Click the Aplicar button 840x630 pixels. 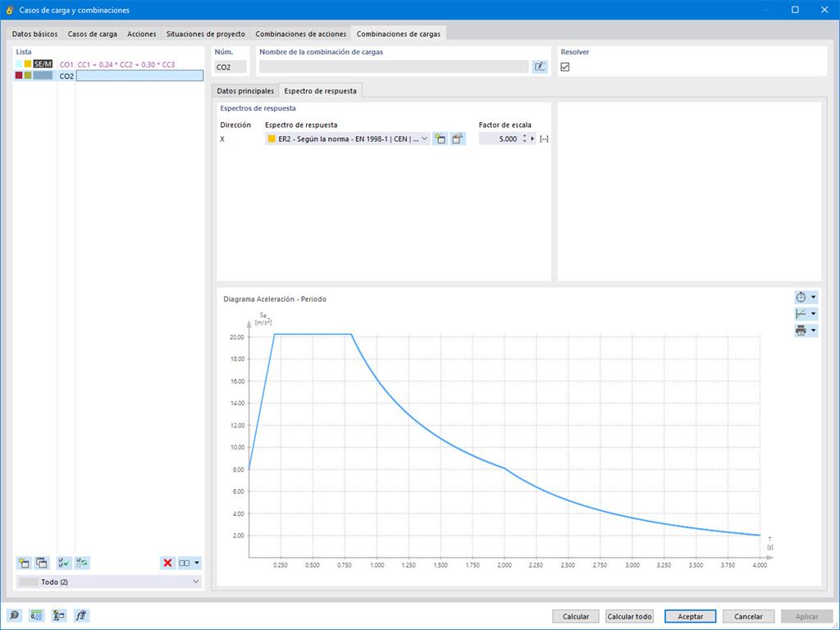click(x=807, y=617)
